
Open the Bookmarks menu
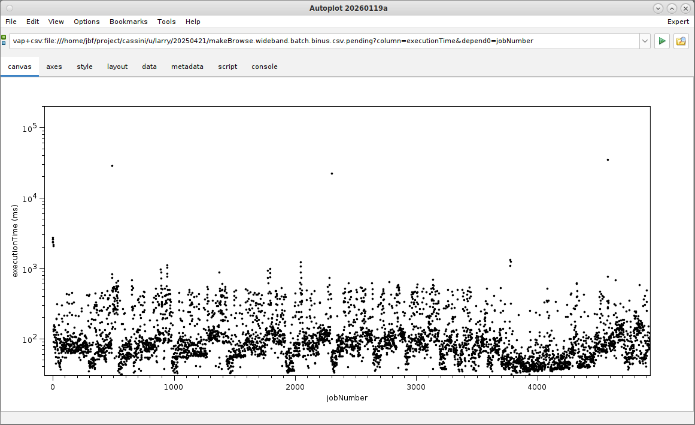tap(128, 21)
